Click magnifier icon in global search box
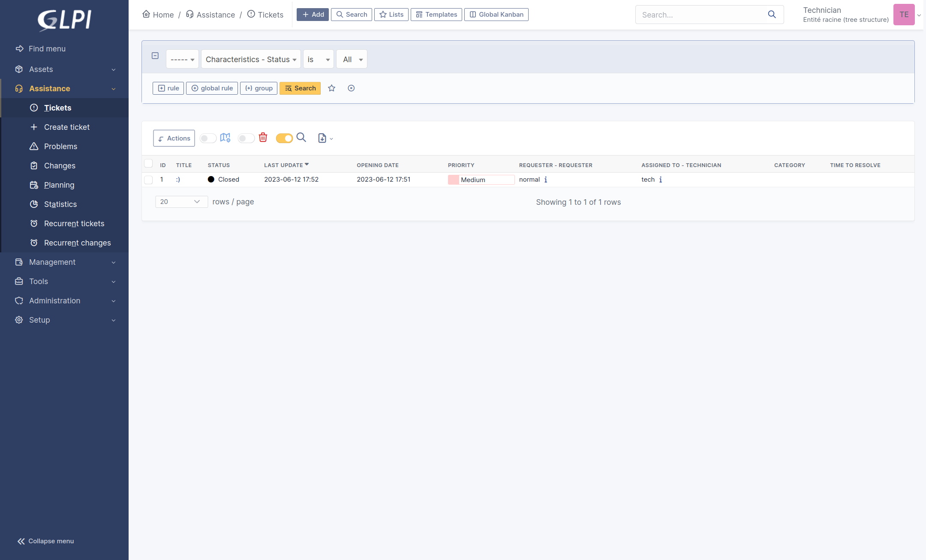The image size is (926, 560). pyautogui.click(x=772, y=15)
